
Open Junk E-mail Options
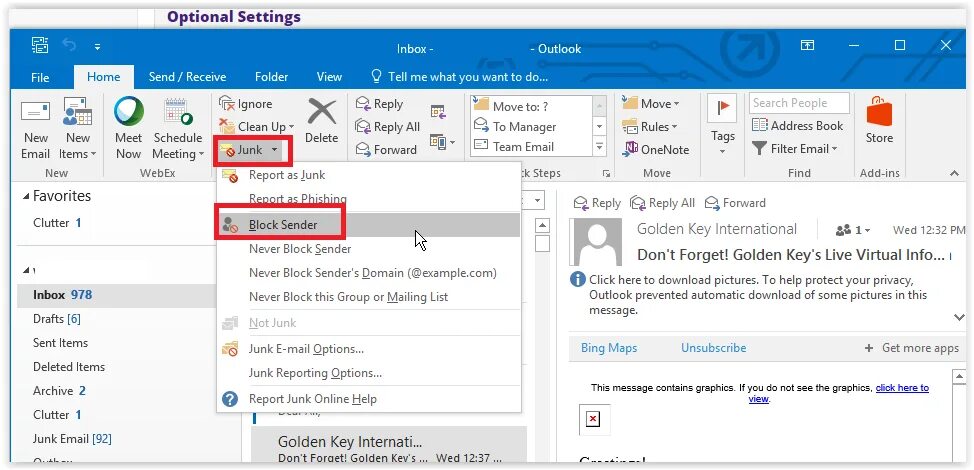point(368,349)
